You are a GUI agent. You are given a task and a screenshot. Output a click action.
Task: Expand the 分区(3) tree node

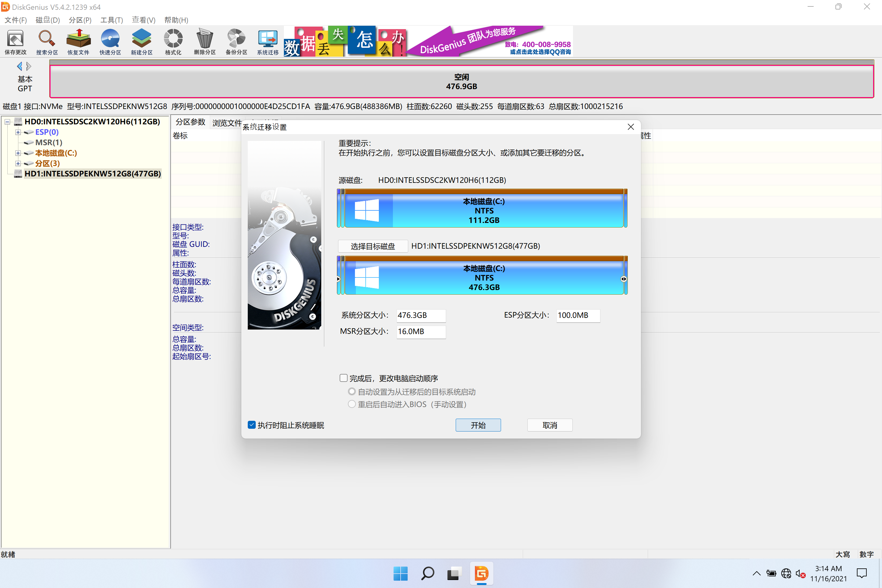pyautogui.click(x=18, y=164)
